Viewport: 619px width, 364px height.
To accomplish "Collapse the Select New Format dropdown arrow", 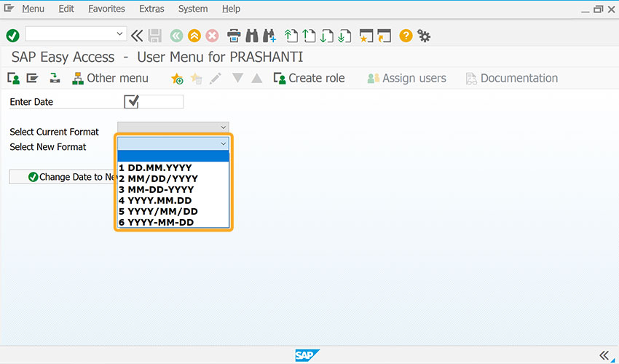I will point(223,143).
